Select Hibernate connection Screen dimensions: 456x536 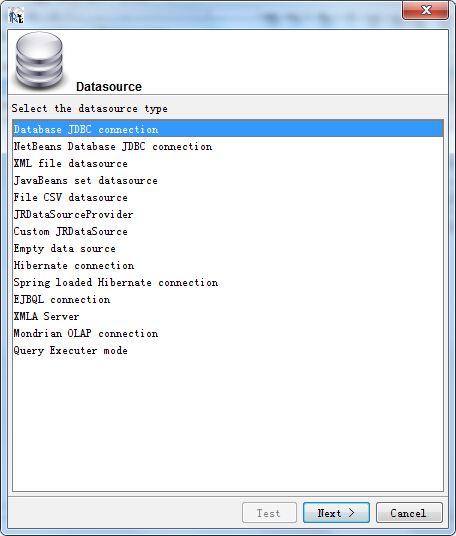pos(228,265)
